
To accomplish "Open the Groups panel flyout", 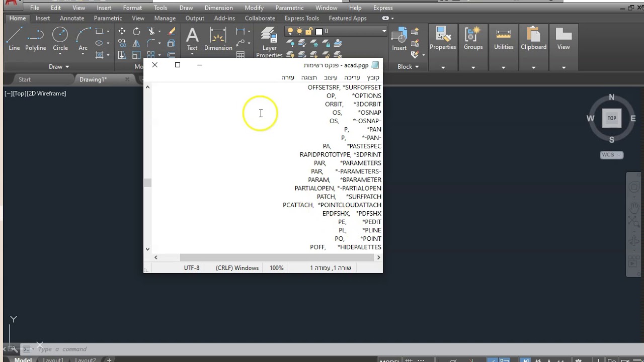I will pos(473,67).
